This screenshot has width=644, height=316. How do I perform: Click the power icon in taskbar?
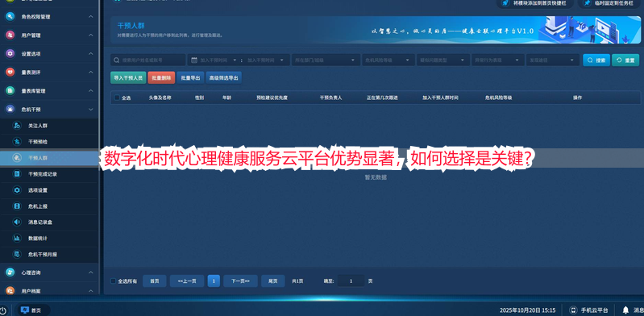click(3, 310)
